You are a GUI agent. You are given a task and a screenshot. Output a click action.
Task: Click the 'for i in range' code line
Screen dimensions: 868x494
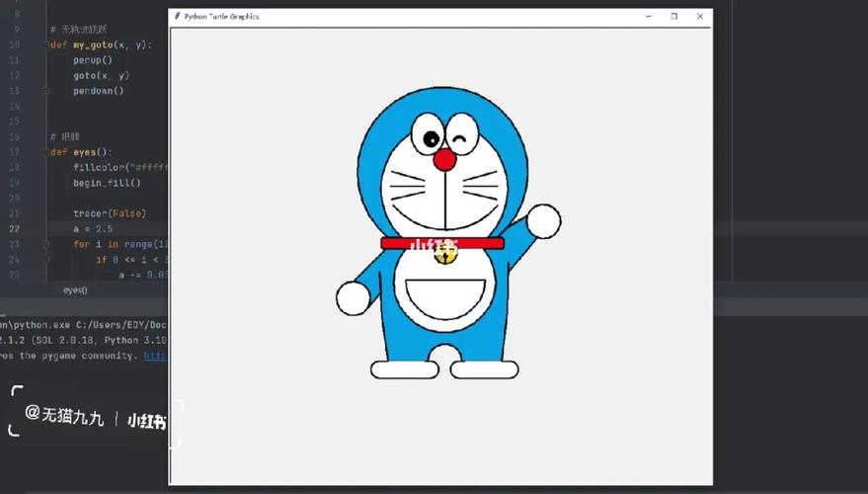120,244
